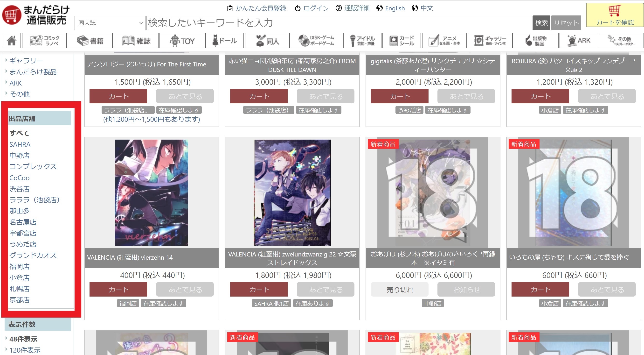Filter by store 札幌店
Screen dimensions: 644x355
click(x=20, y=289)
